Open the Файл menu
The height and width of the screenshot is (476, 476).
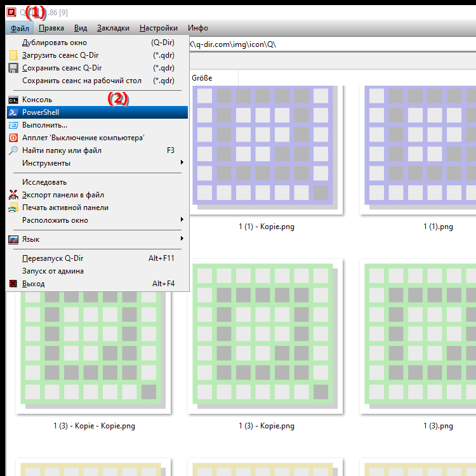pyautogui.click(x=20, y=28)
